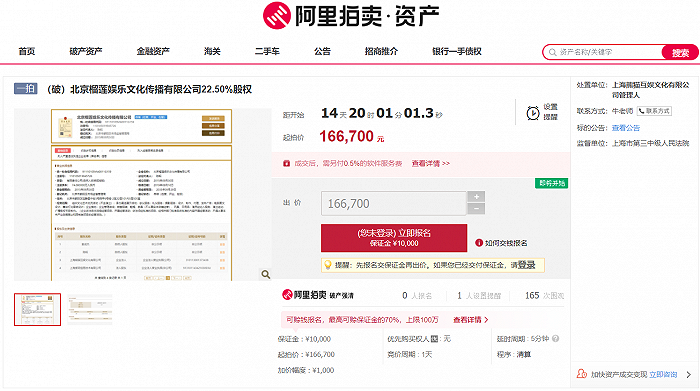
Task: Open the 如何交钱报名 help link
Action: 506,243
